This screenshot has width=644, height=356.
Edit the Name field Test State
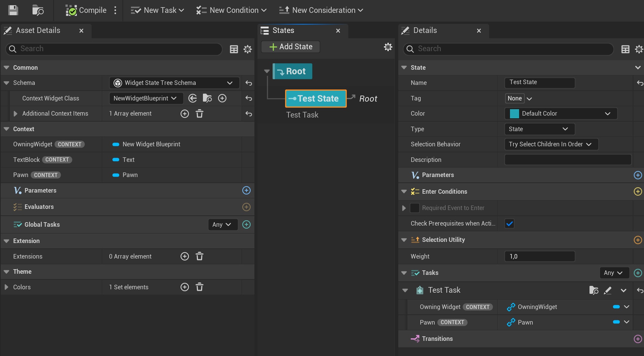(x=540, y=83)
